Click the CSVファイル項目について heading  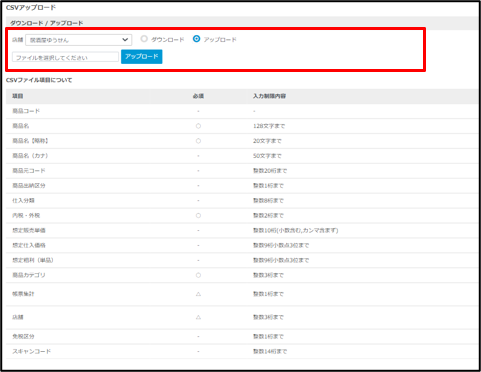(x=39, y=80)
